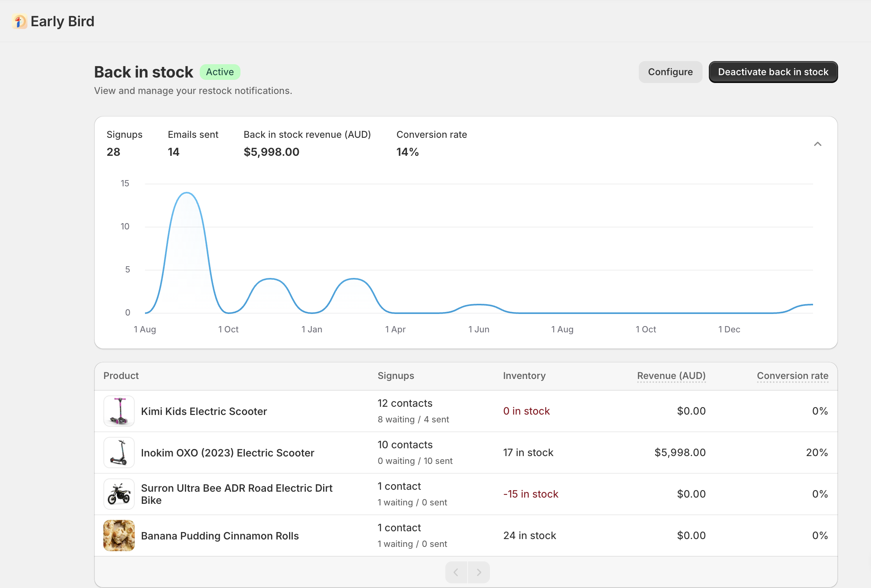Click the Banana Pudding Cinnamon Rolls image

tap(119, 536)
